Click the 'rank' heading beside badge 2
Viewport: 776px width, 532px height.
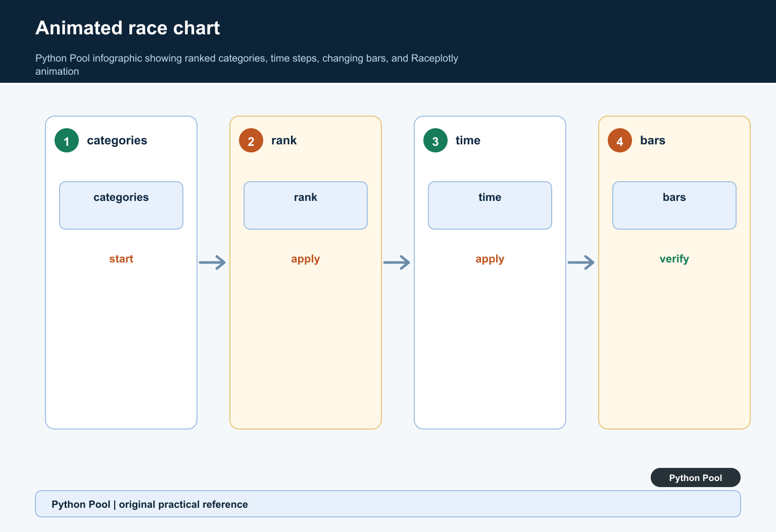(x=284, y=140)
